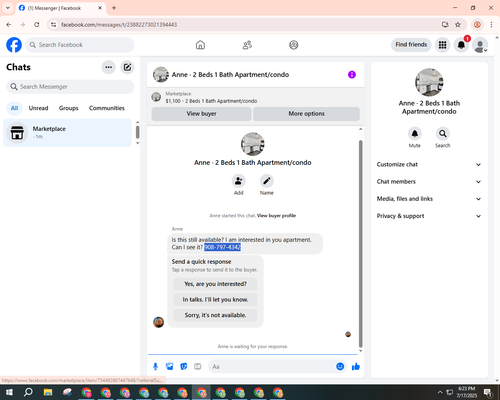
Task: Select the Unread chats filter
Action: pos(38,108)
